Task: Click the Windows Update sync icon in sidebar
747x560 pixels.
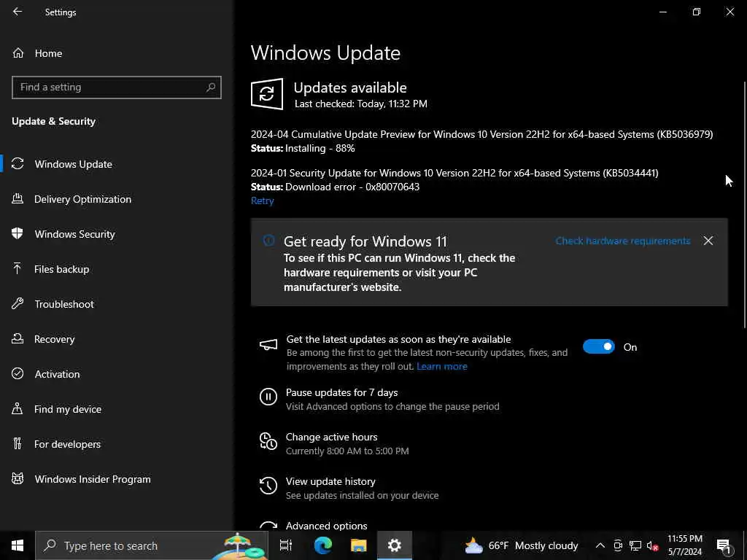Action: point(18,164)
